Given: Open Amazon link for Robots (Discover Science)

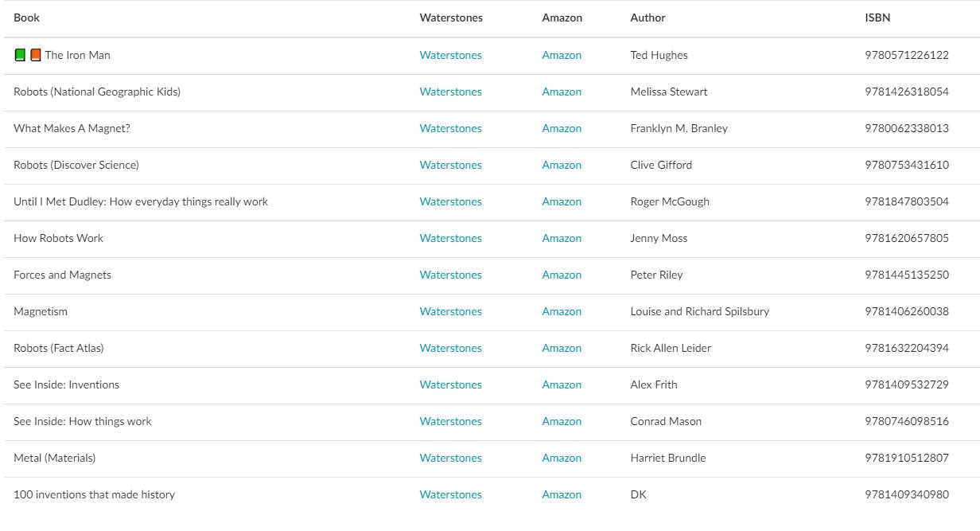Looking at the screenshot, I should (x=562, y=165).
